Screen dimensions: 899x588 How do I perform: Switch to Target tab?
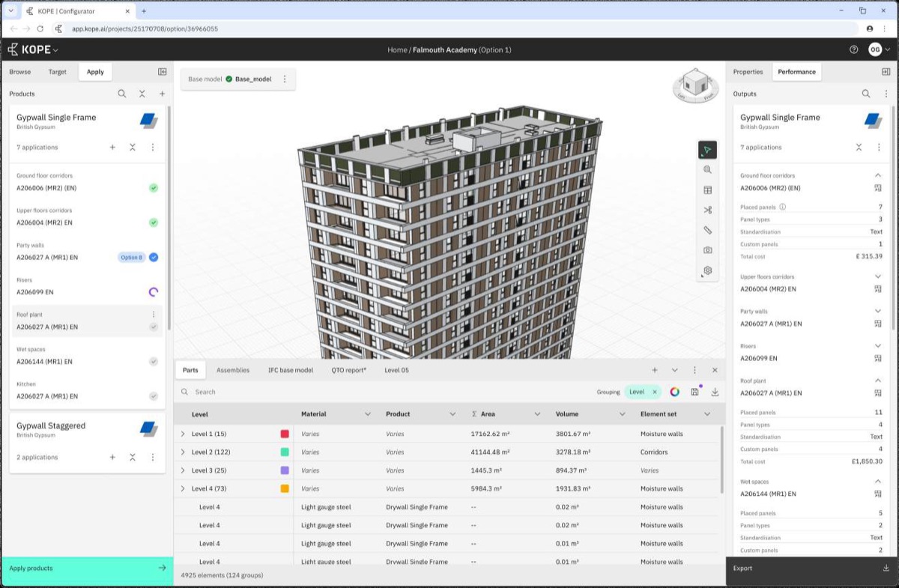click(x=58, y=72)
